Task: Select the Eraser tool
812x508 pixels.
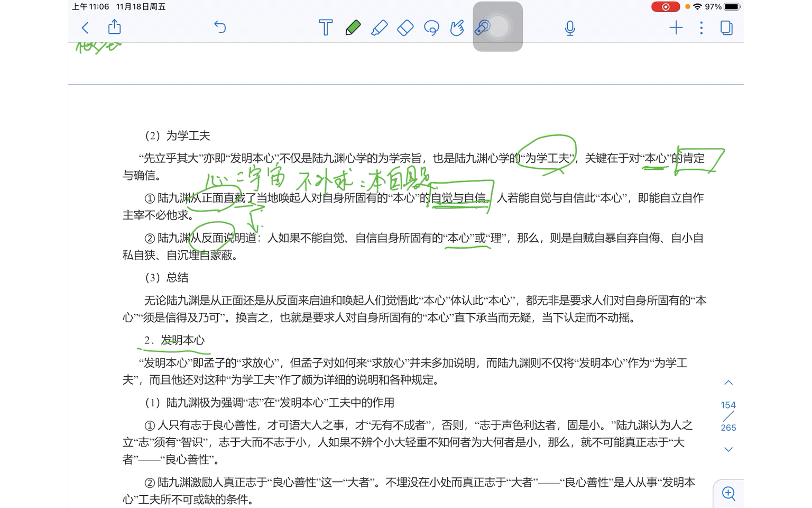Action: [x=405, y=28]
